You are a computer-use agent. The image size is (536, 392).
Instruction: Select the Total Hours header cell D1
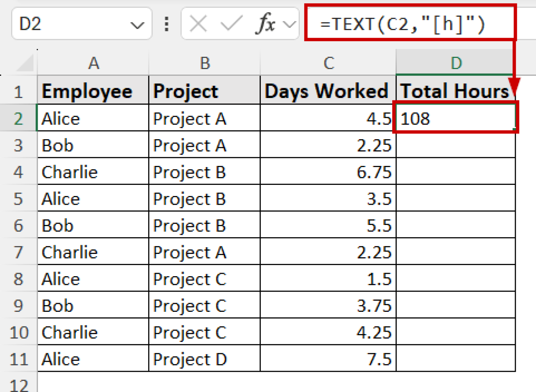pyautogui.click(x=454, y=90)
